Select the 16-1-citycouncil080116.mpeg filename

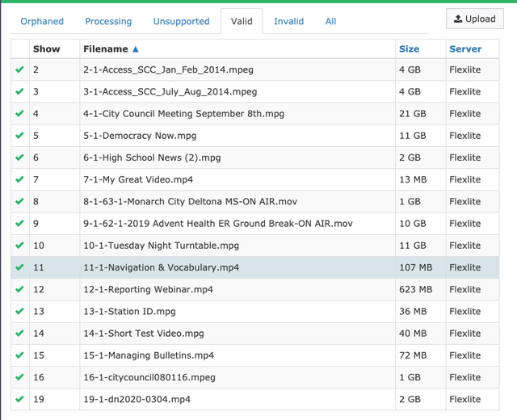coord(149,377)
